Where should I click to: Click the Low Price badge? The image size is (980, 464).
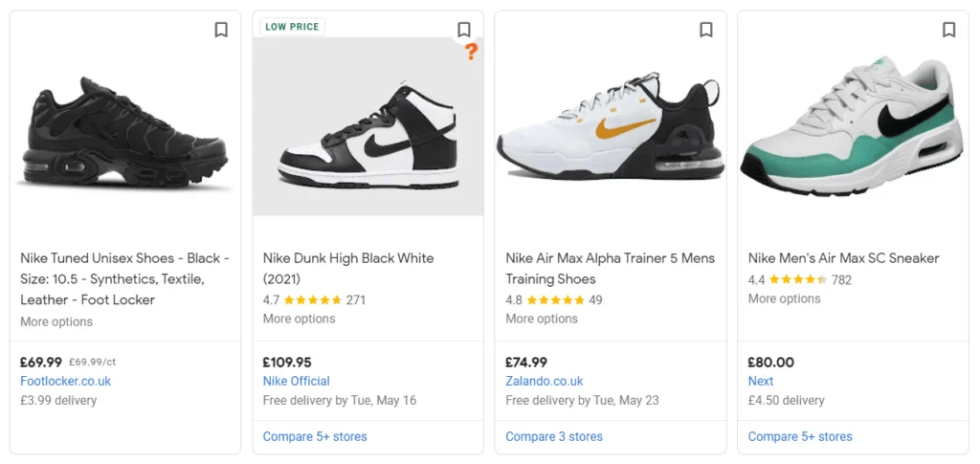[x=292, y=27]
